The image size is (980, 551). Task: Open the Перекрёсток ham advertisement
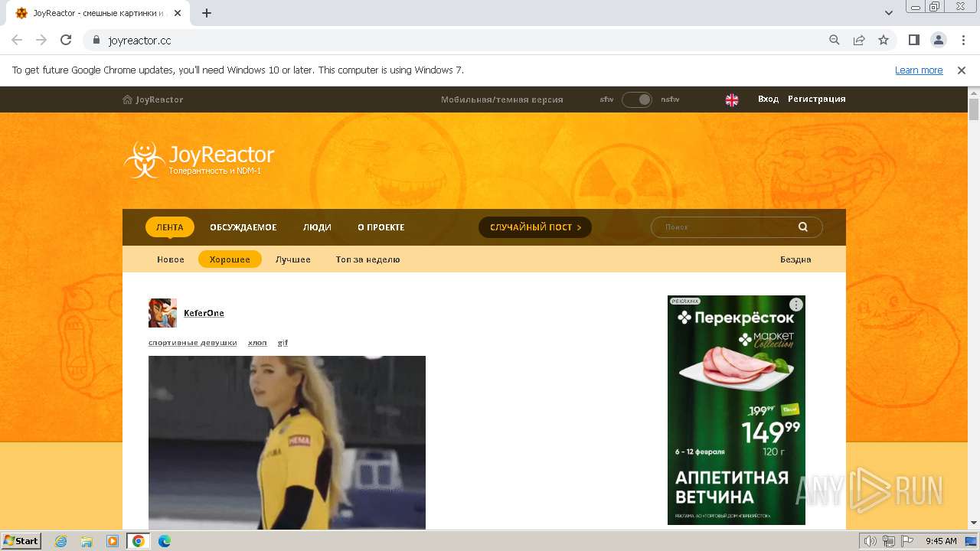pyautogui.click(x=737, y=410)
